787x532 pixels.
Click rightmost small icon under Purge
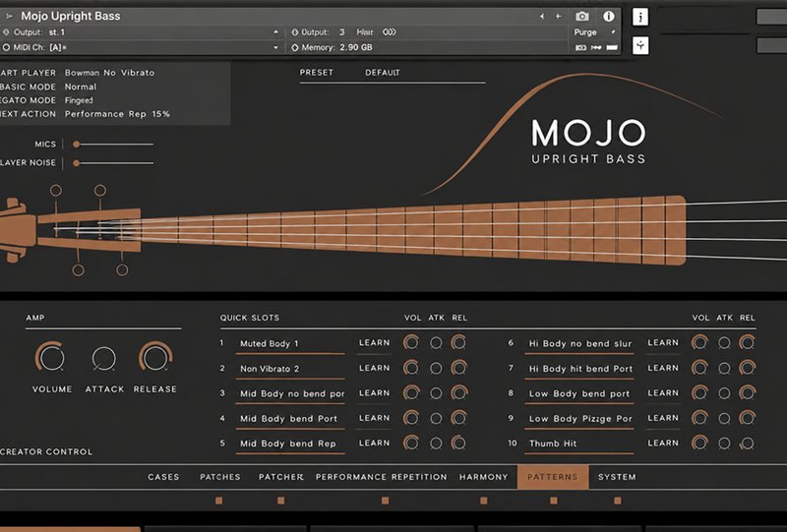pyautogui.click(x=612, y=47)
